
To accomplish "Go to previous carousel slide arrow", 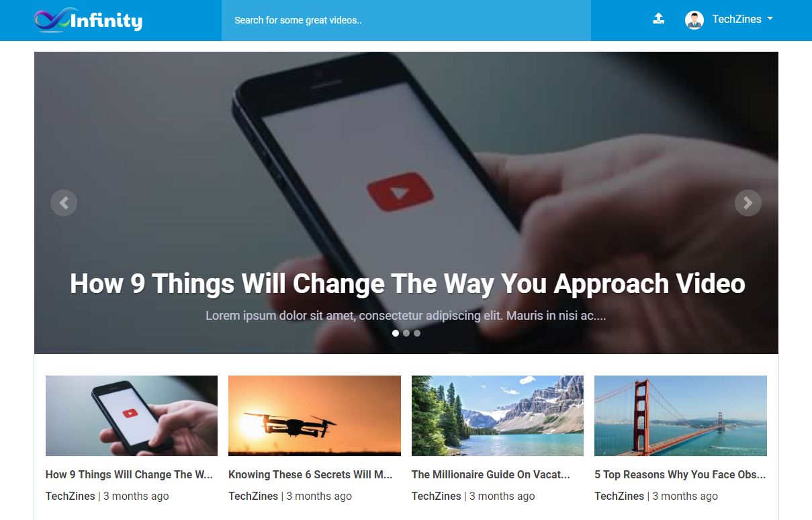I will [64, 203].
